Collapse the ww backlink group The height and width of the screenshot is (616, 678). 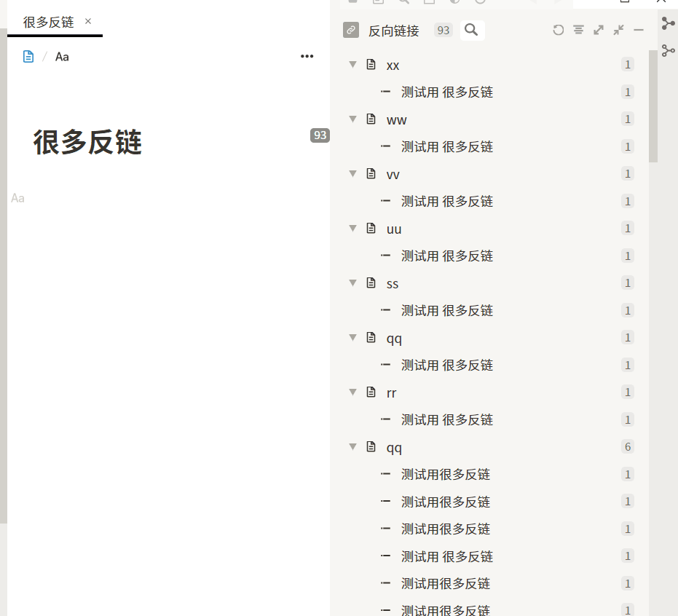click(x=352, y=119)
